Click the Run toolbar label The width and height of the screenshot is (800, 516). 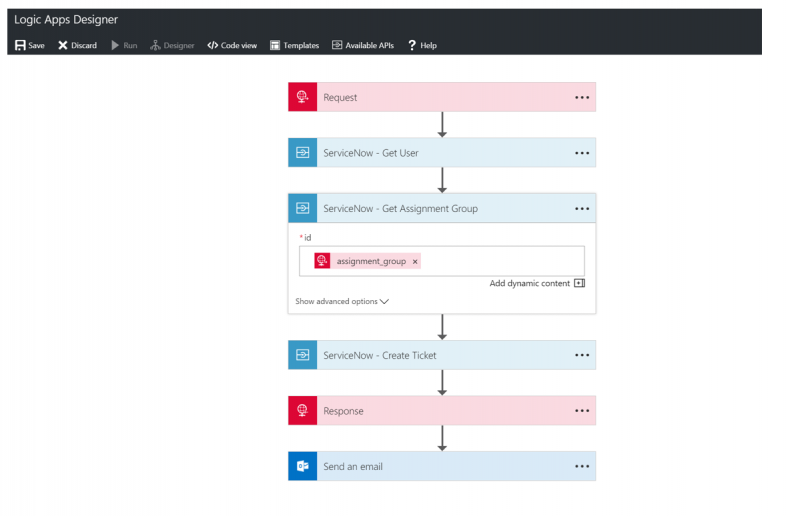(x=130, y=45)
